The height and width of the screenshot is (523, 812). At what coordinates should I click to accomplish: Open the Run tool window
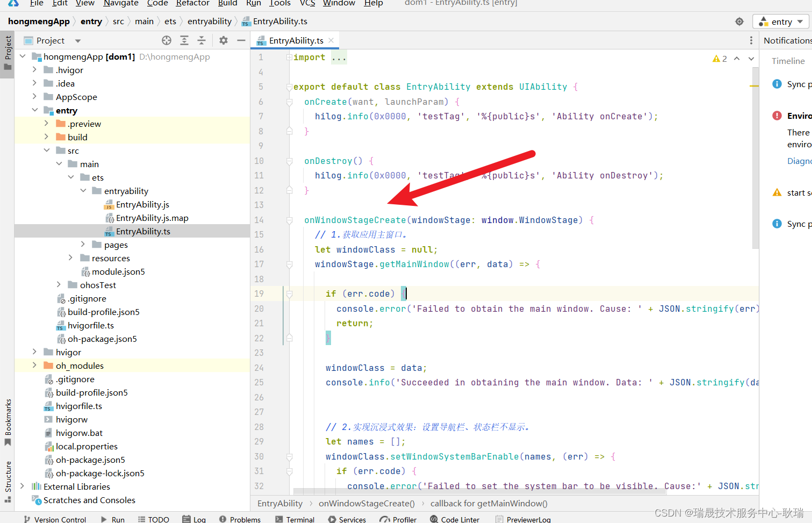click(112, 519)
